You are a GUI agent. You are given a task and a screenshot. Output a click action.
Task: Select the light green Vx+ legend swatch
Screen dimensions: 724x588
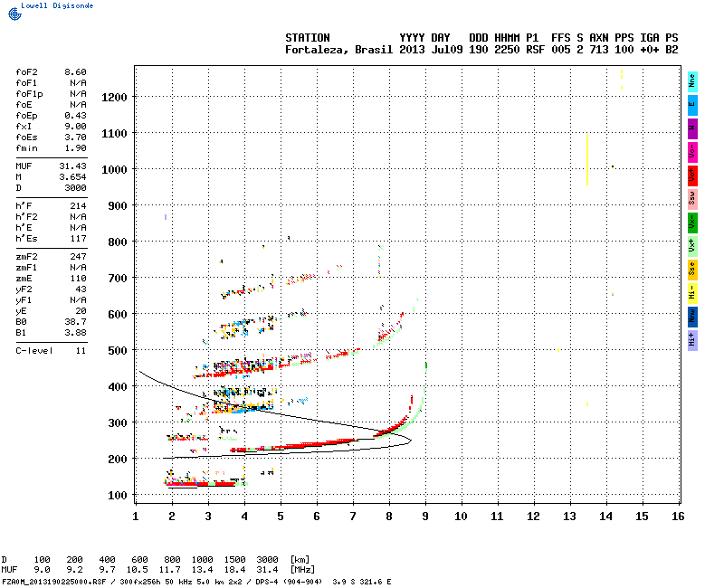pos(692,246)
